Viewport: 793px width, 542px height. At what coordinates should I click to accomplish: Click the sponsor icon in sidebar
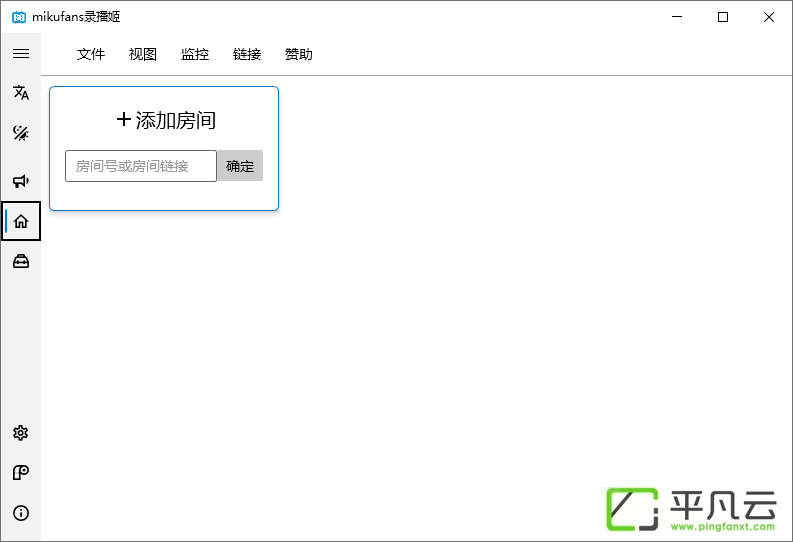pyautogui.click(x=21, y=473)
